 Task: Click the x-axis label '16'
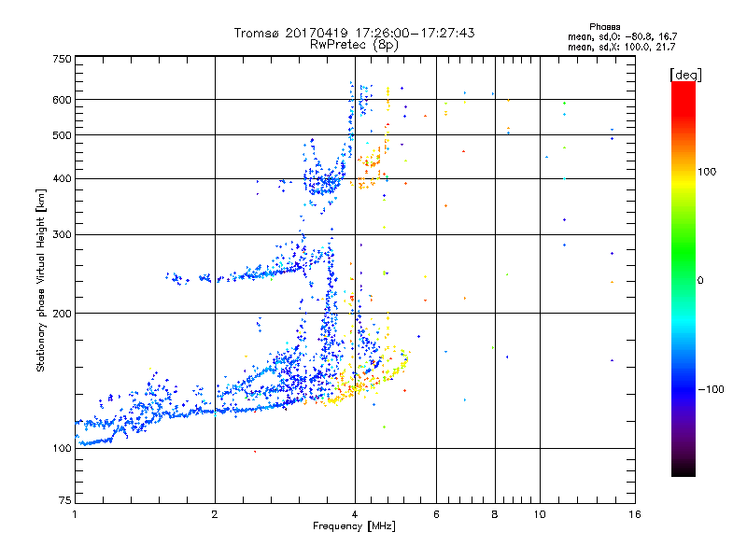pyautogui.click(x=635, y=514)
